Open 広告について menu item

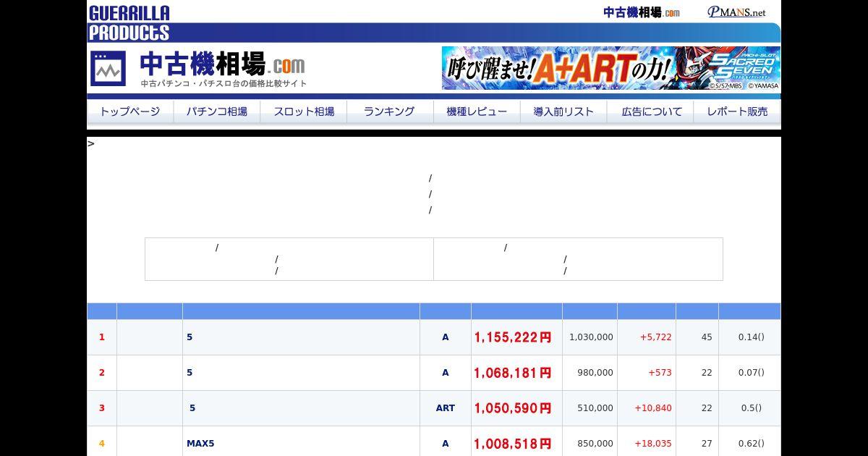[652, 111]
